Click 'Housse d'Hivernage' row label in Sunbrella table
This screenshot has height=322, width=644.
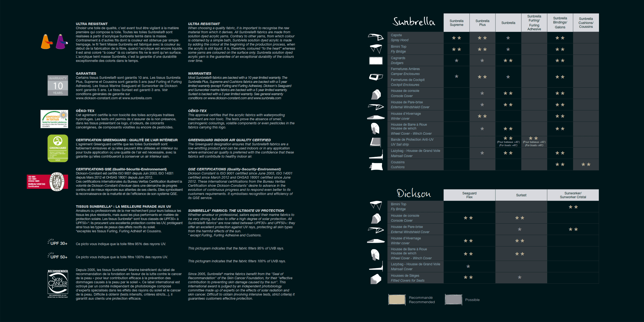(x=406, y=114)
